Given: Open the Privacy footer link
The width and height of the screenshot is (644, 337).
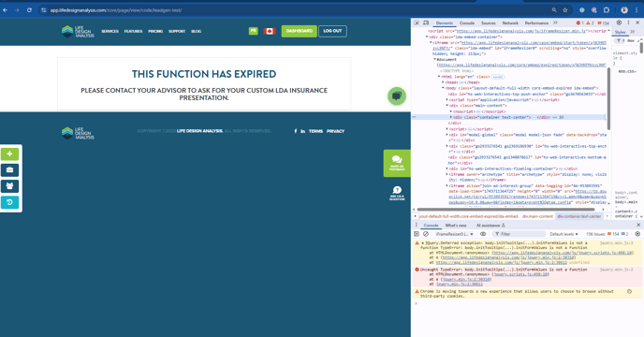Looking at the screenshot, I should point(335,131).
